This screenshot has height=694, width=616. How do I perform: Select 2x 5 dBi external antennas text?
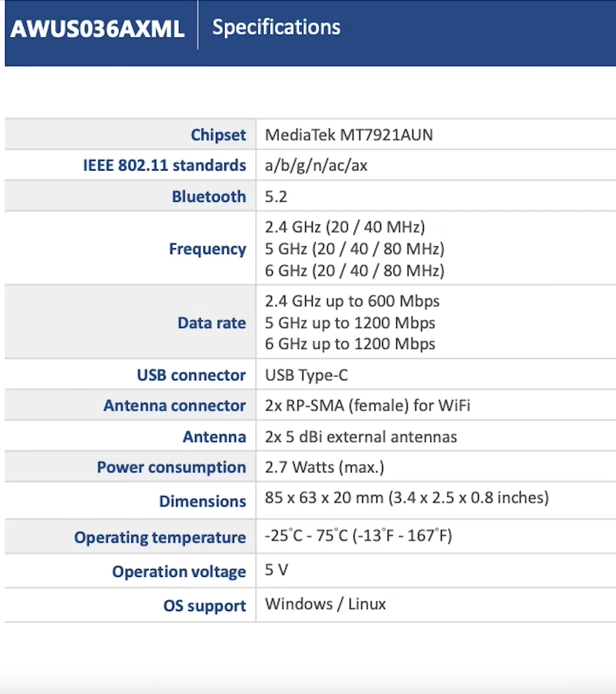361,437
